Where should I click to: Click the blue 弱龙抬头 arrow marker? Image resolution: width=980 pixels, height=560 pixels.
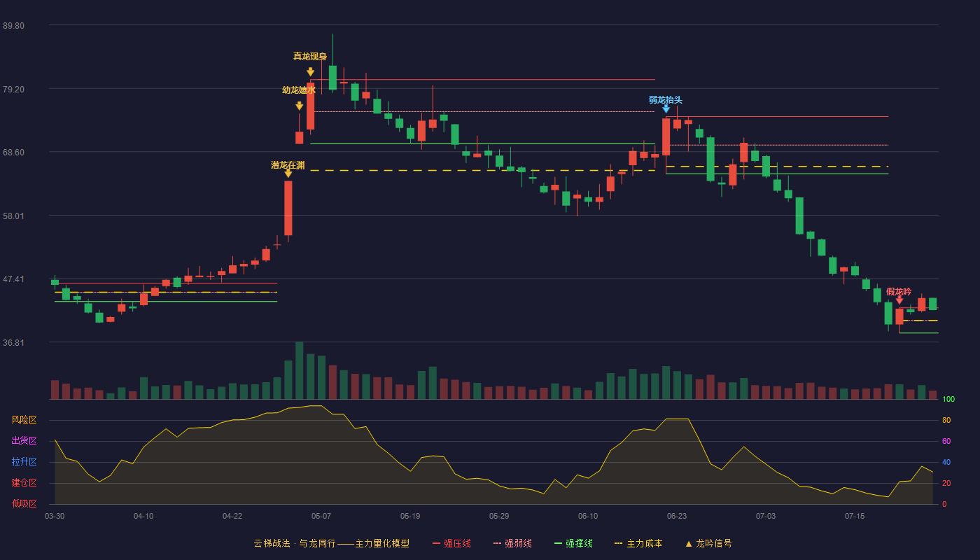(666, 108)
